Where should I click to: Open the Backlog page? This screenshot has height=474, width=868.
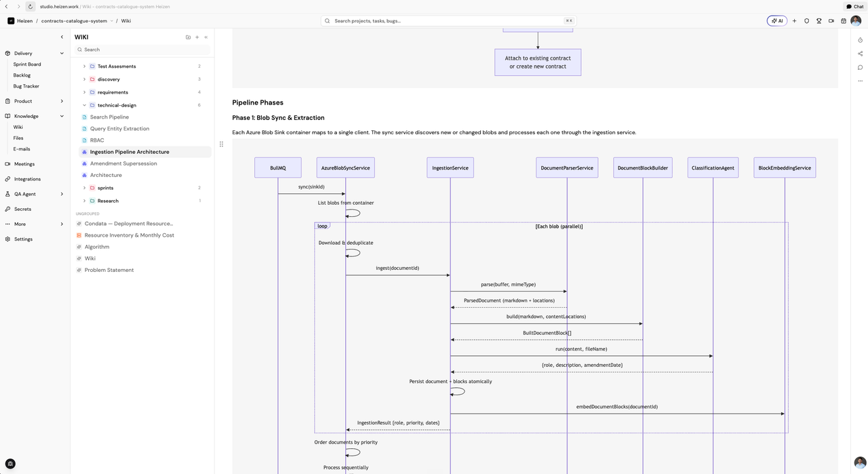22,75
